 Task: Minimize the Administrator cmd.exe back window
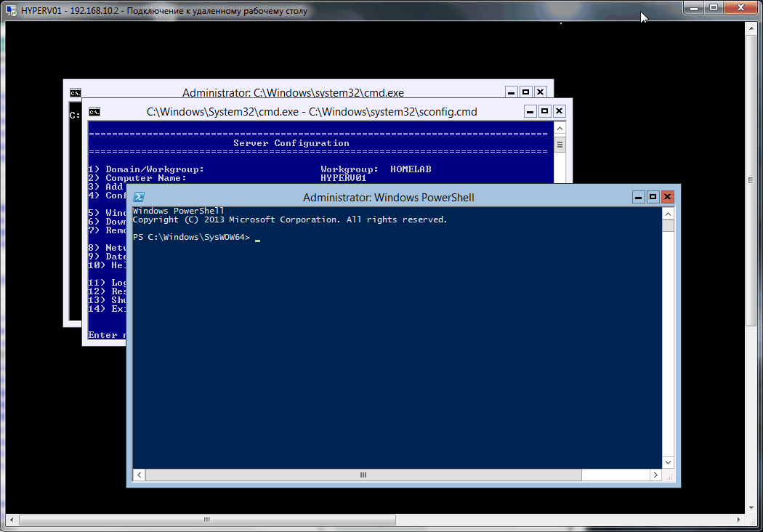[x=512, y=92]
